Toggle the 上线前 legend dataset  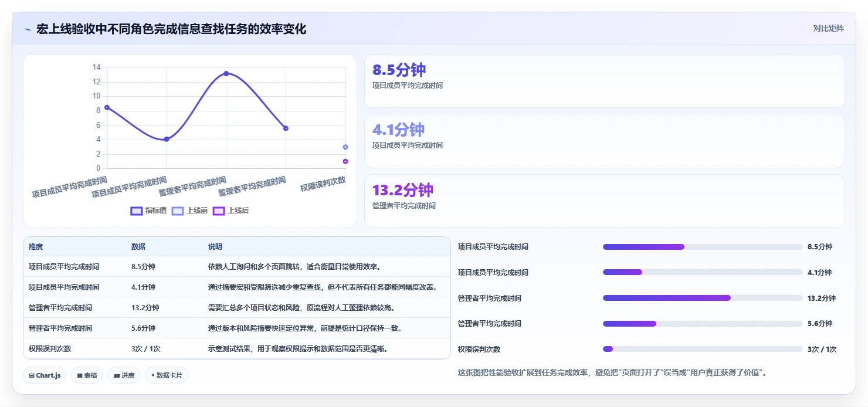click(x=189, y=211)
